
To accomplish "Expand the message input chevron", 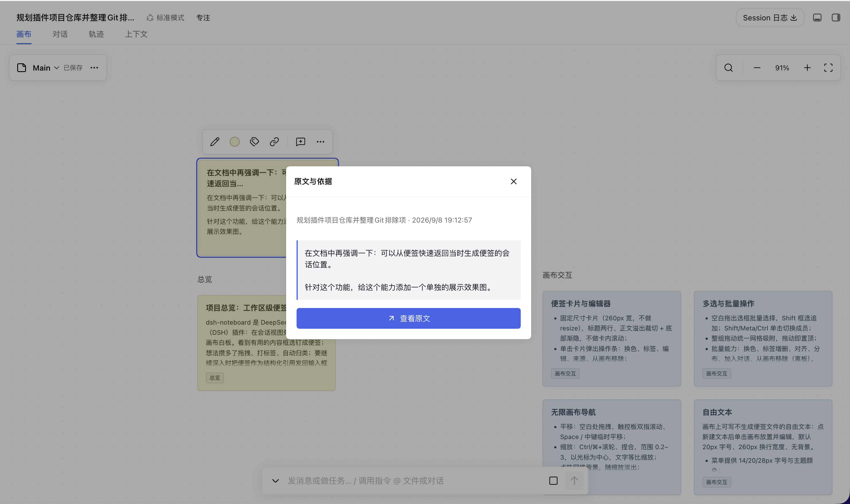I will 276,481.
